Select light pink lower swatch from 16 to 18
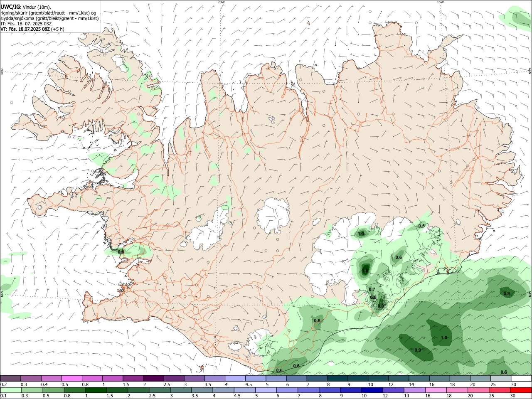532x399 pixels. point(435,390)
